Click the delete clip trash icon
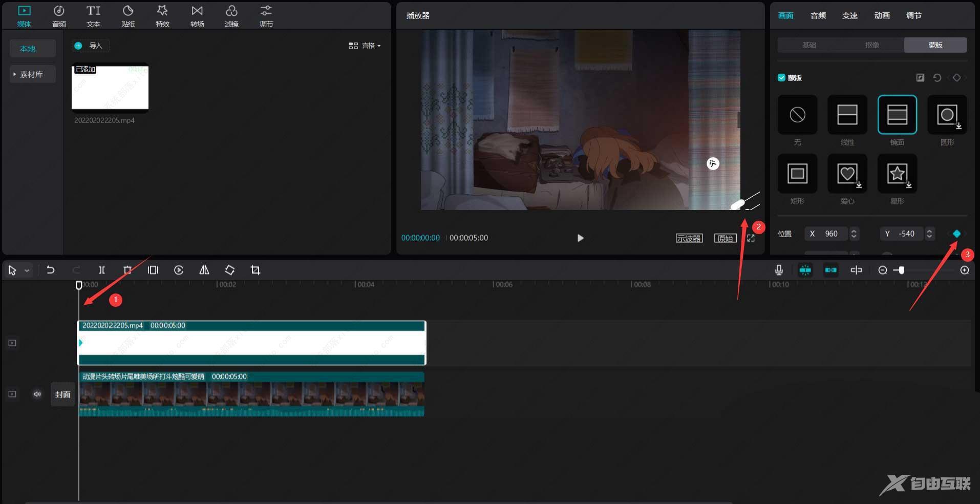 click(x=127, y=270)
